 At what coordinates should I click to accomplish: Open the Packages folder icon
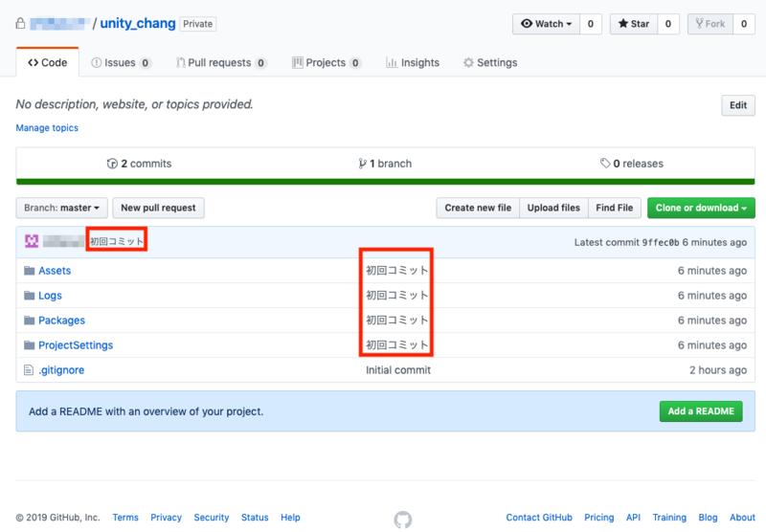(x=30, y=321)
